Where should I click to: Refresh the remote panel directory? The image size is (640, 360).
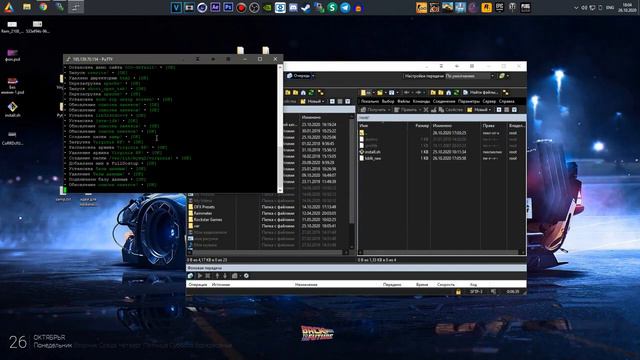pos(456,93)
